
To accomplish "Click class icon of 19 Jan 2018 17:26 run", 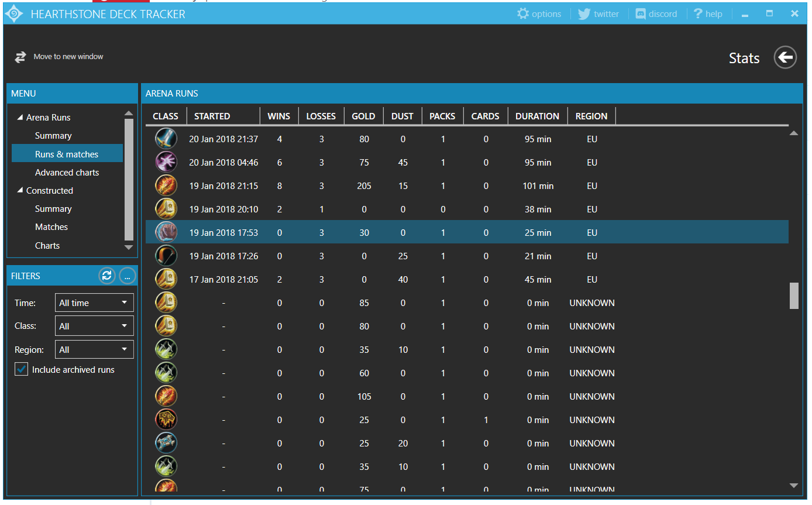I will point(166,256).
